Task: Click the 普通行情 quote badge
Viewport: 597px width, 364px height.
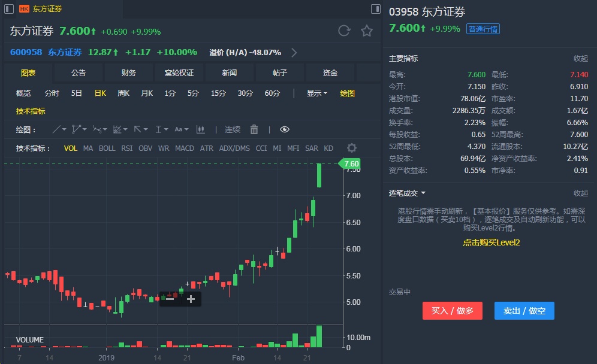Action: point(483,29)
